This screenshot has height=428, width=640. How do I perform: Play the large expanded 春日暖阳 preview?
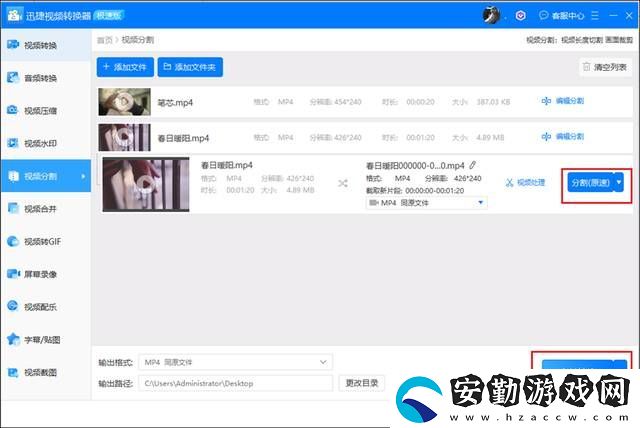(x=146, y=184)
